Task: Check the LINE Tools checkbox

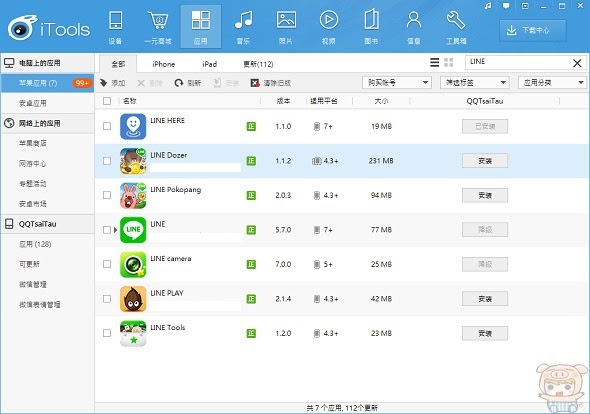Action: point(107,333)
